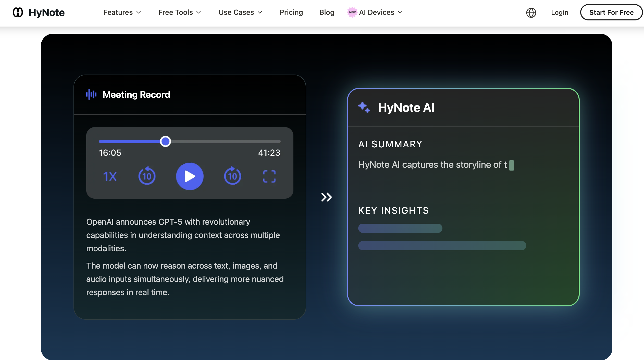The height and width of the screenshot is (360, 644).
Task: Click the unplayed part of the progress bar
Action: 226,141
